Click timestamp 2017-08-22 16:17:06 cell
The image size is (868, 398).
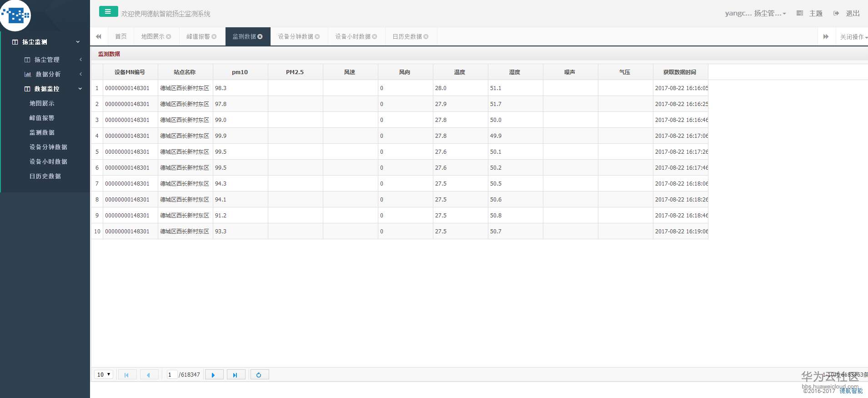(681, 136)
